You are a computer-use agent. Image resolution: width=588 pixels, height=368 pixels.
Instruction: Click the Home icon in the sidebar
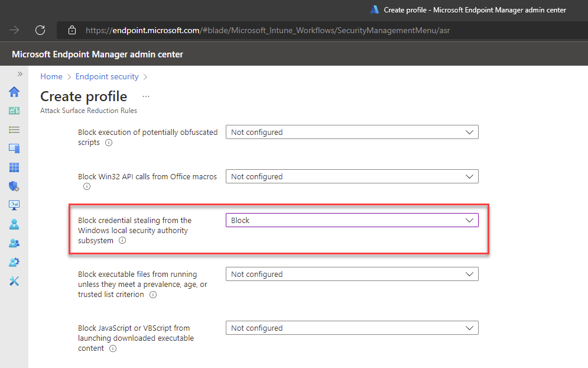(14, 92)
